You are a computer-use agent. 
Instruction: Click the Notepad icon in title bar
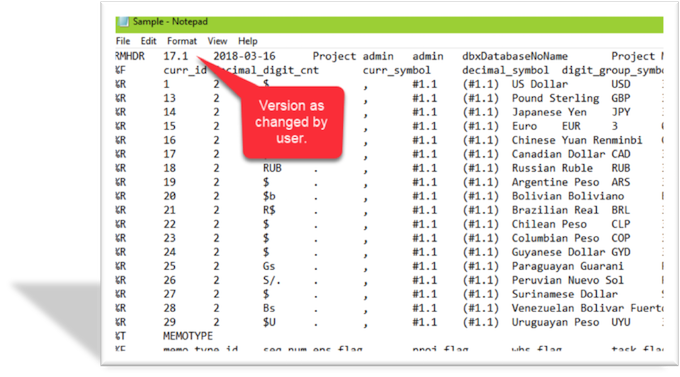tap(124, 22)
